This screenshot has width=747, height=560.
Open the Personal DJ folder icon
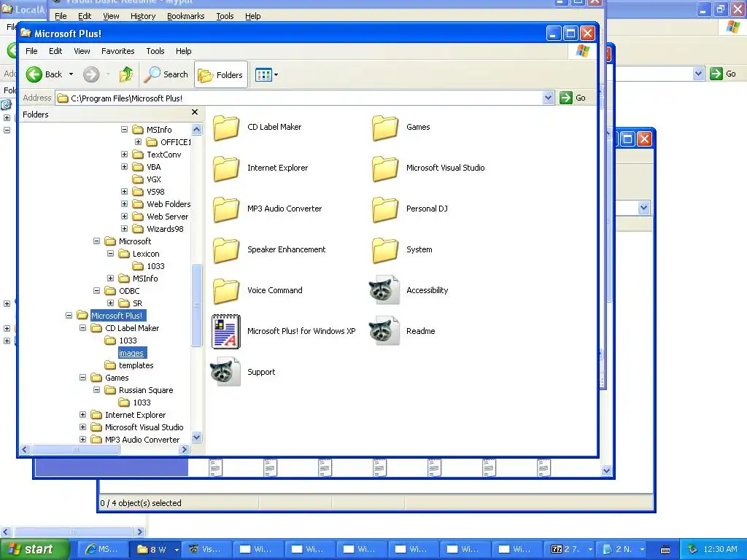point(385,209)
